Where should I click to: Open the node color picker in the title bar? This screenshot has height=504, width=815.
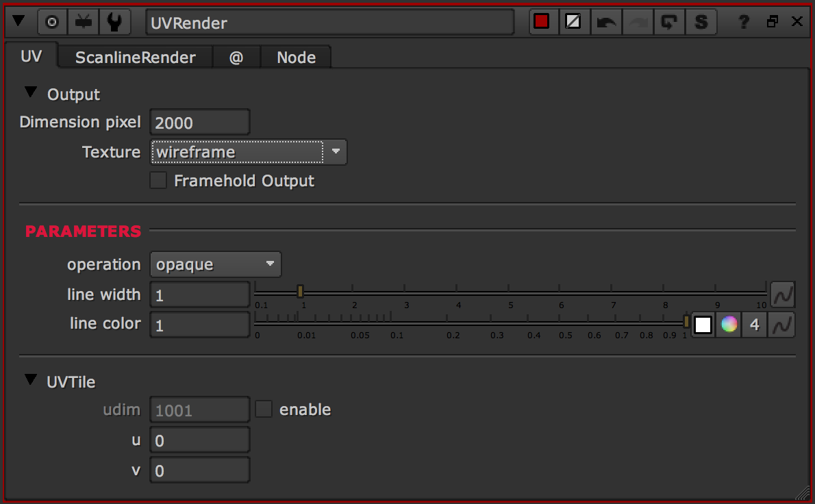click(x=542, y=21)
